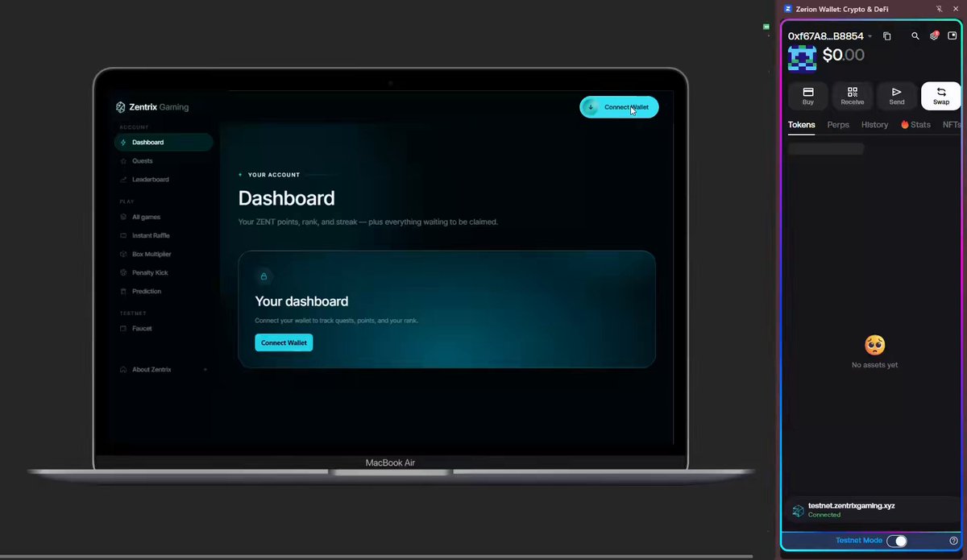
Task: Click the window panel icon beside the gear
Action: click(x=952, y=36)
